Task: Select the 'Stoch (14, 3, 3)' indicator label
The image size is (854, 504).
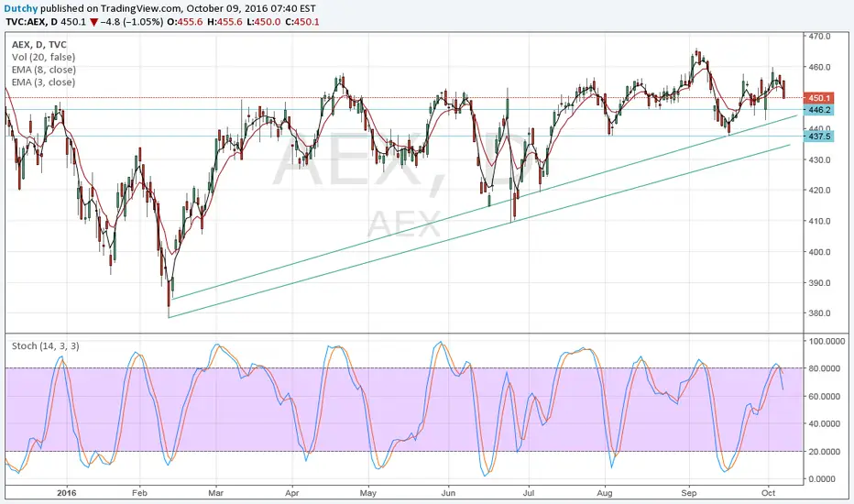Action: click(46, 346)
